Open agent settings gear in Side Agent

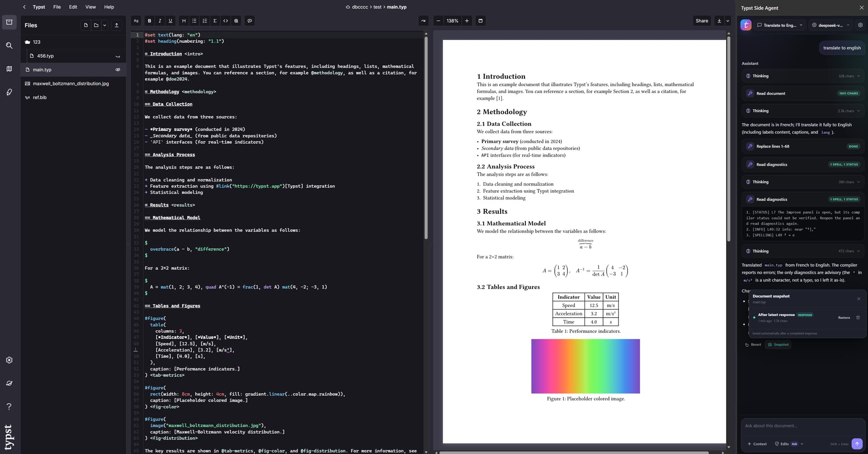(x=860, y=25)
